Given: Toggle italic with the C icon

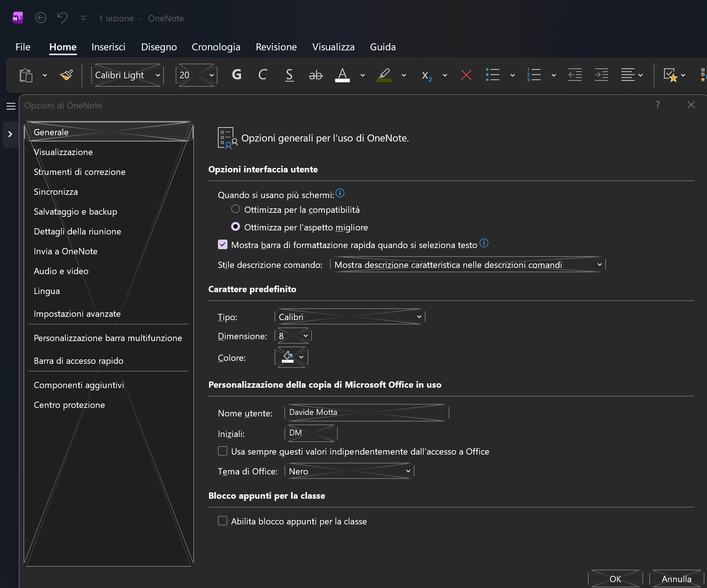Looking at the screenshot, I should 263,75.
